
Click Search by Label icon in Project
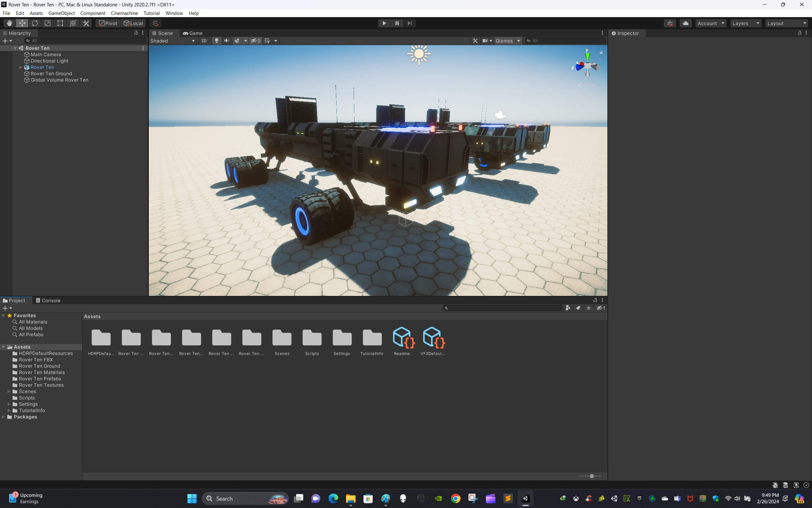click(578, 308)
